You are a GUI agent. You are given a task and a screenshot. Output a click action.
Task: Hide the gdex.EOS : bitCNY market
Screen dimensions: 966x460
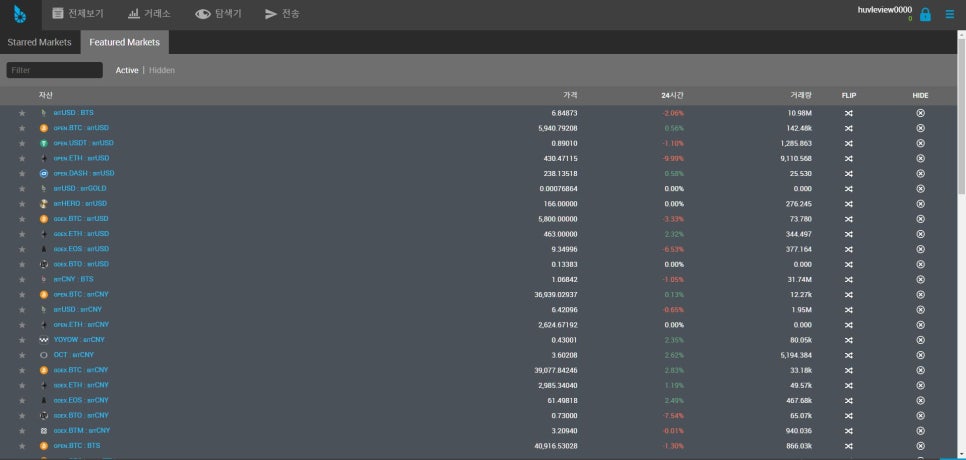[920, 400]
